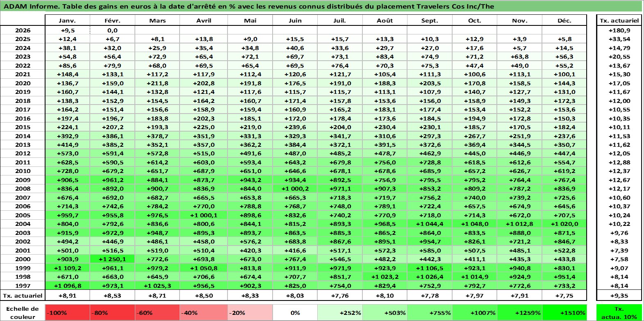This screenshot has height=321, width=644.
Task: Click the 'Tx. actuariel' label of the bottom row
Action: [x=23, y=295]
